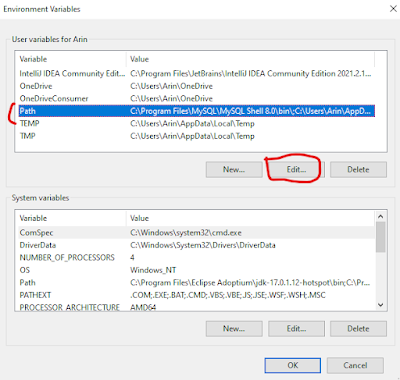Select the PROCESSOR_ARCHITECTURE system variable
400x380 pixels.
[x=197, y=307]
